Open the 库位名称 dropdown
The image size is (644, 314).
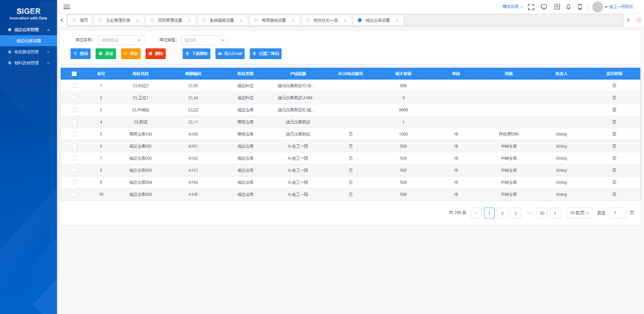tap(121, 40)
